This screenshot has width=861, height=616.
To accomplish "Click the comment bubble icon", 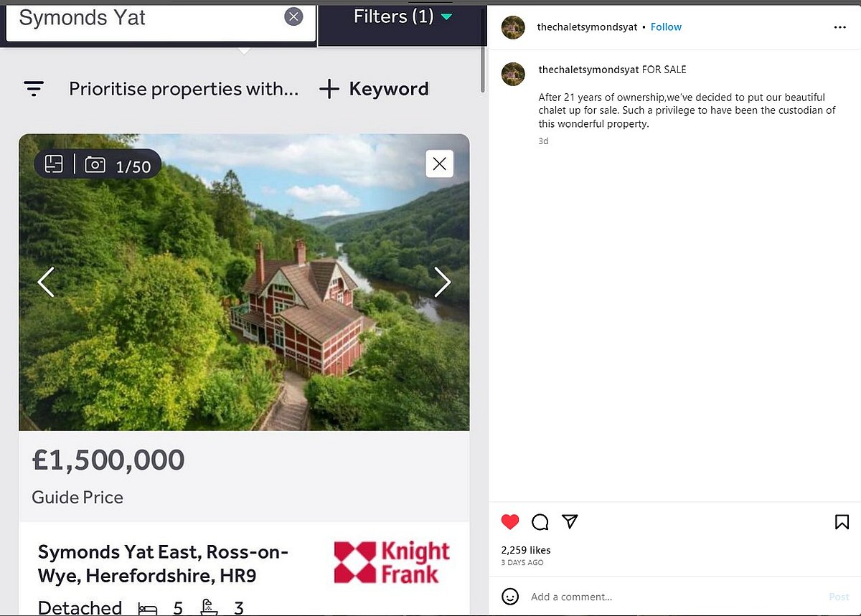I will [x=540, y=522].
